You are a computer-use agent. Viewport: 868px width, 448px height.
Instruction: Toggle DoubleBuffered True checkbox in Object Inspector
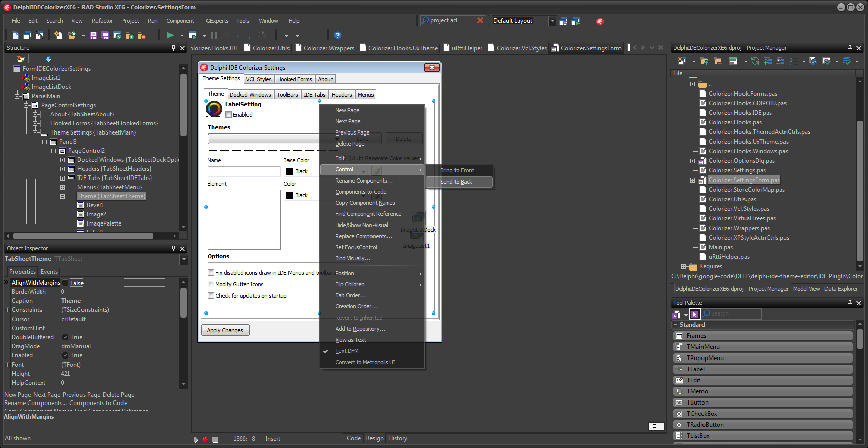65,337
